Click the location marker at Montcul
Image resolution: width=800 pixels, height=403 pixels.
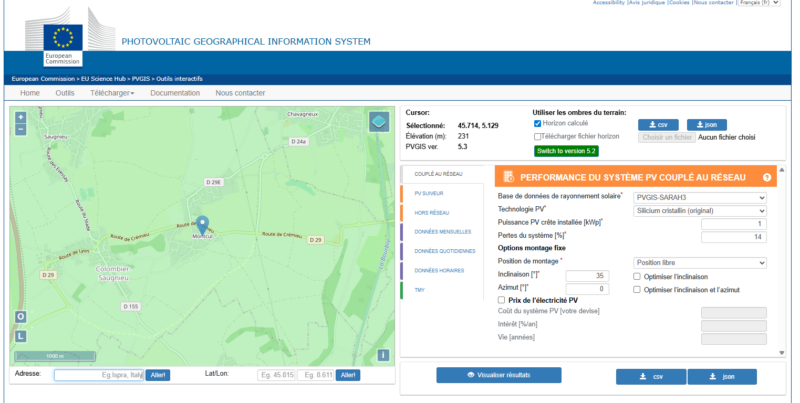[202, 224]
